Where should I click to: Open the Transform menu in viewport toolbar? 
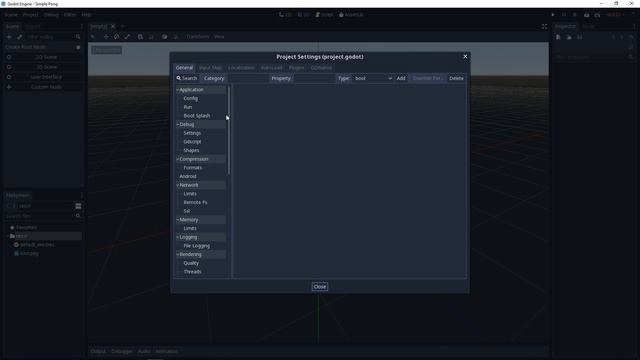pos(197,37)
